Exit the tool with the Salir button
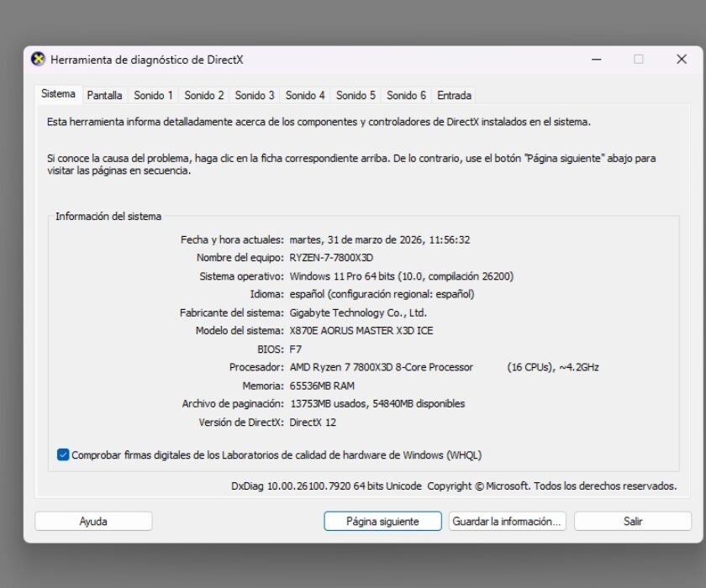This screenshot has width=706, height=588. tap(632, 521)
